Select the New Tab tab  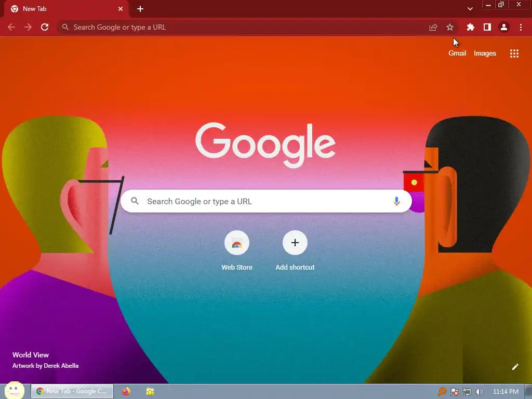(66, 9)
